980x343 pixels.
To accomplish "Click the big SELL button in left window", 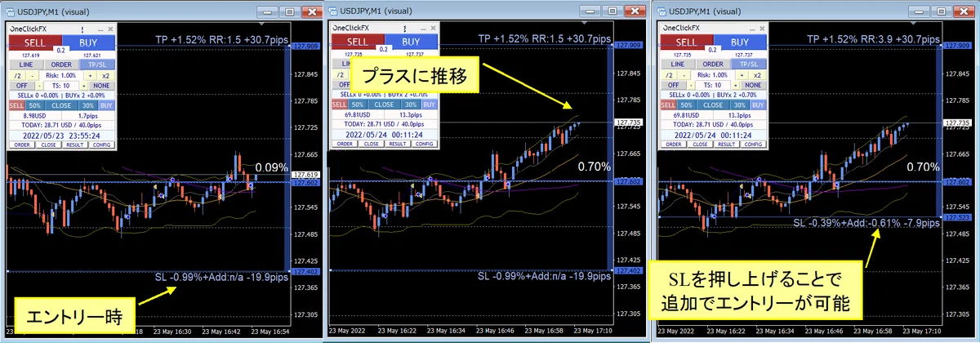I will click(35, 42).
